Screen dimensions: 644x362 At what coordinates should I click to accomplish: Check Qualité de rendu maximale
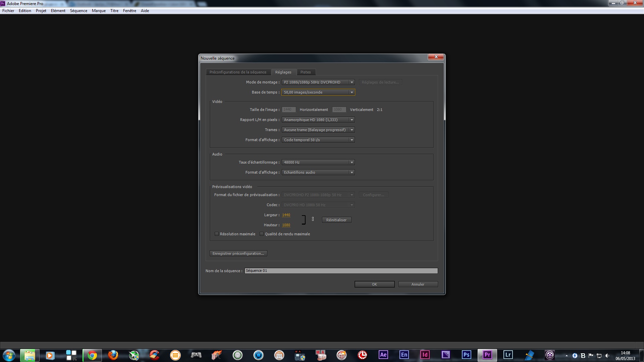tap(262, 234)
